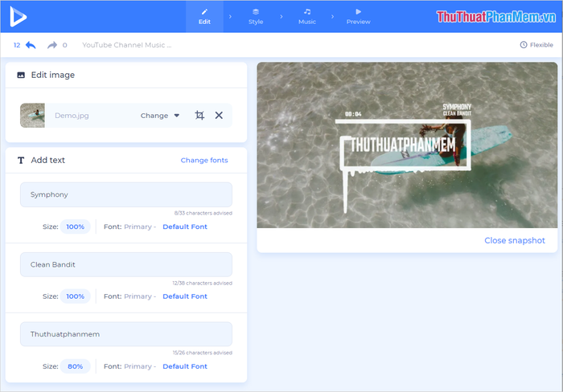
Task: Open the Change image dropdown
Action: (160, 116)
